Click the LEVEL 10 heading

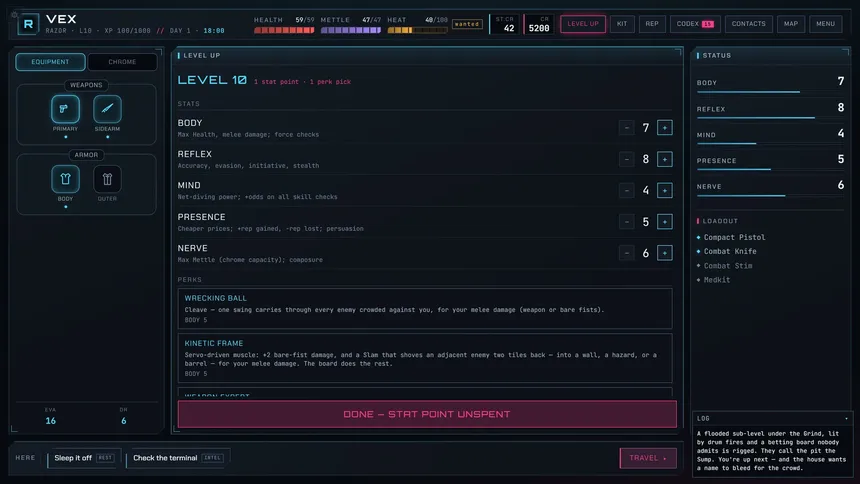[212, 80]
